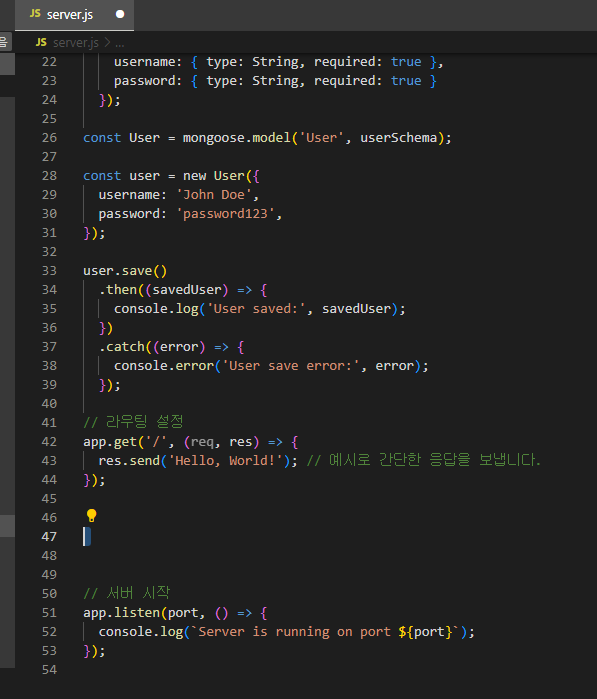This screenshot has height=699, width=597.
Task: Click 'const User' on line 26
Action: 122,138
